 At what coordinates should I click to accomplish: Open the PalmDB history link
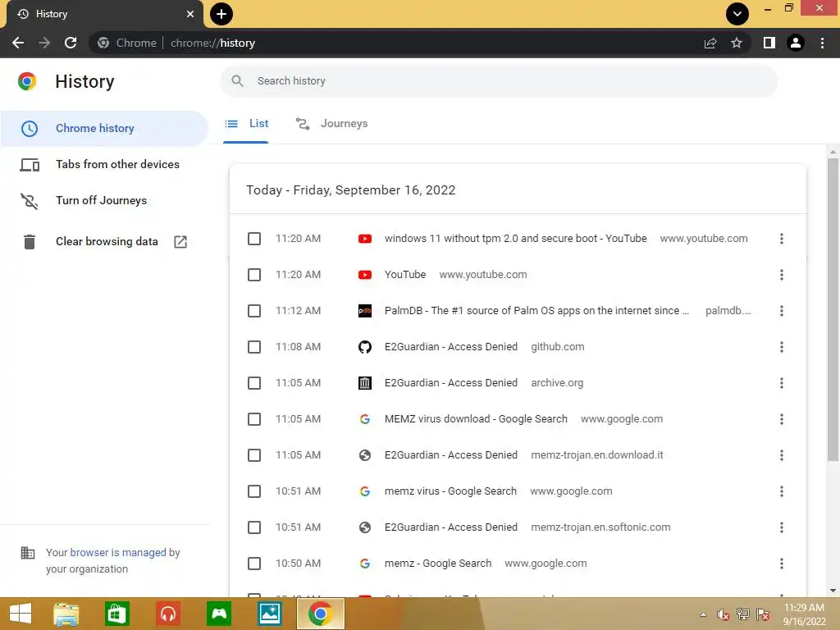536,311
